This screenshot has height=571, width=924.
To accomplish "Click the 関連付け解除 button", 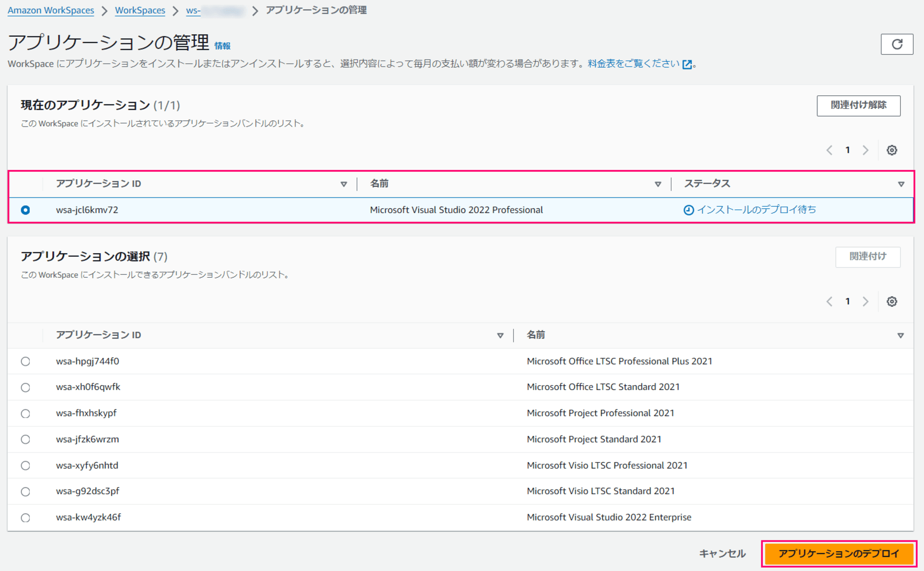I will point(858,105).
